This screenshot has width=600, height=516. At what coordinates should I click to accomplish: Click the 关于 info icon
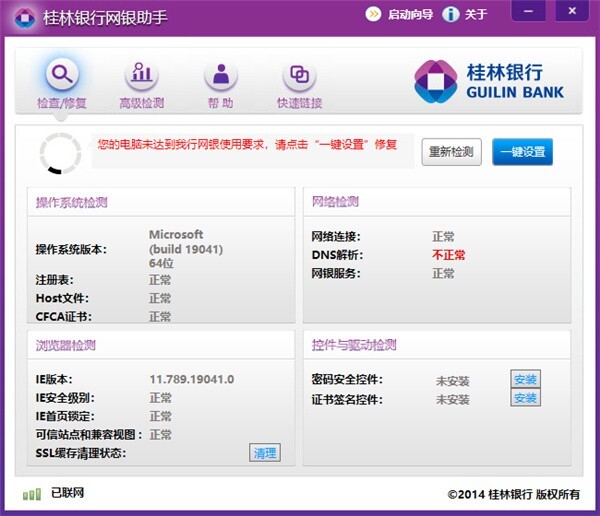pos(450,15)
